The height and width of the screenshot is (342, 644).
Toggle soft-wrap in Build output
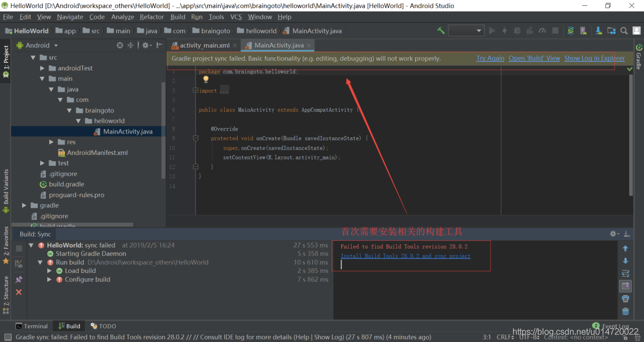pyautogui.click(x=625, y=273)
